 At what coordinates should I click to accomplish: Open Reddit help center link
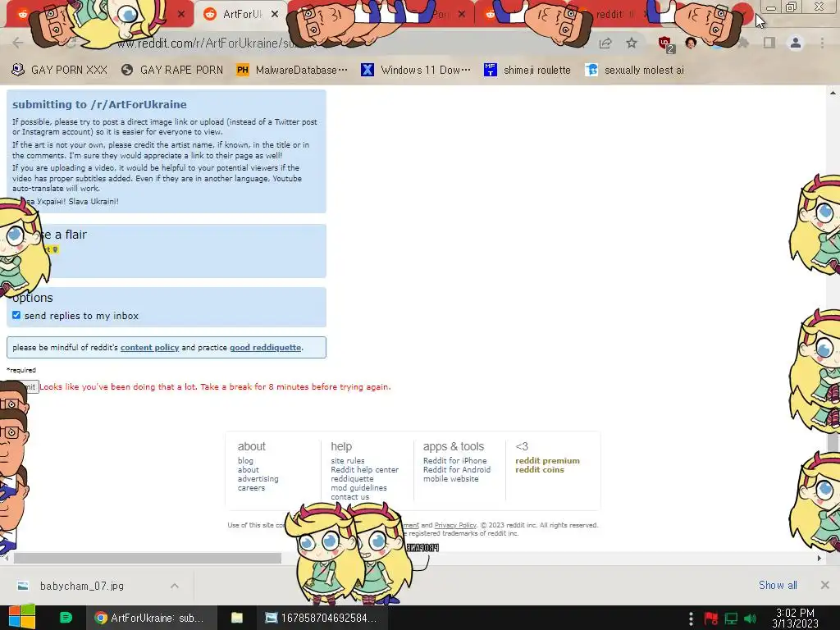[365, 470]
